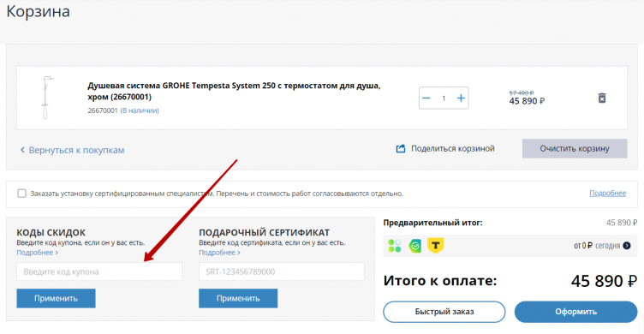Open Подробнее link under Подарочный сертификат

(219, 253)
